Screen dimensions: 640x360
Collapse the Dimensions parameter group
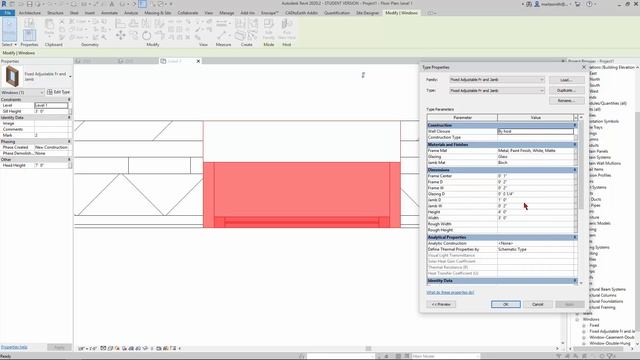tap(575, 170)
